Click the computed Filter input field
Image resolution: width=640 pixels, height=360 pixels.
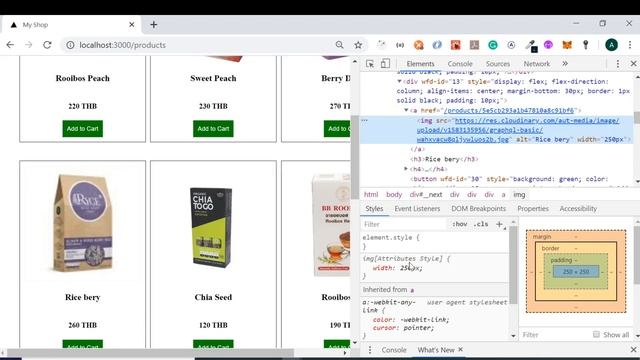point(555,335)
